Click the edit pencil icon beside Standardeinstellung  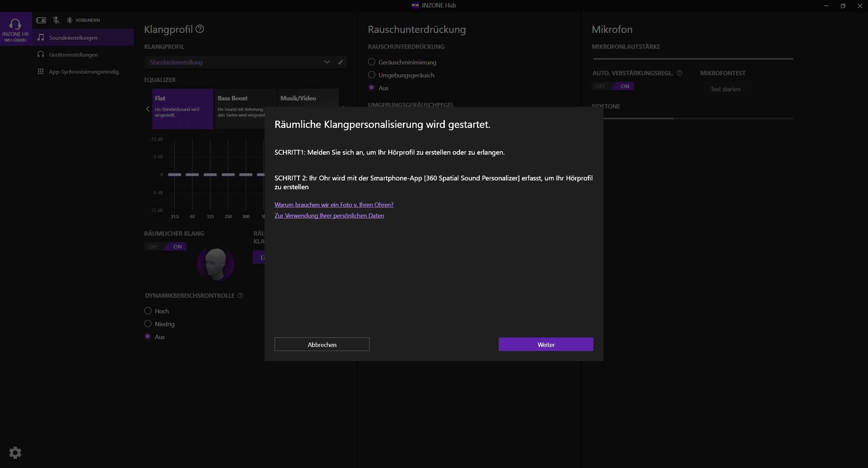click(x=340, y=62)
